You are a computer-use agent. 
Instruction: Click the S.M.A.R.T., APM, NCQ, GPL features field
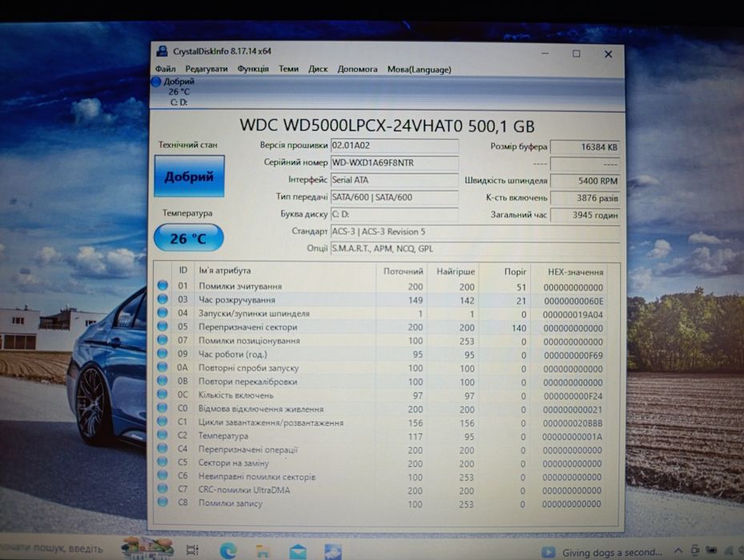(x=475, y=248)
